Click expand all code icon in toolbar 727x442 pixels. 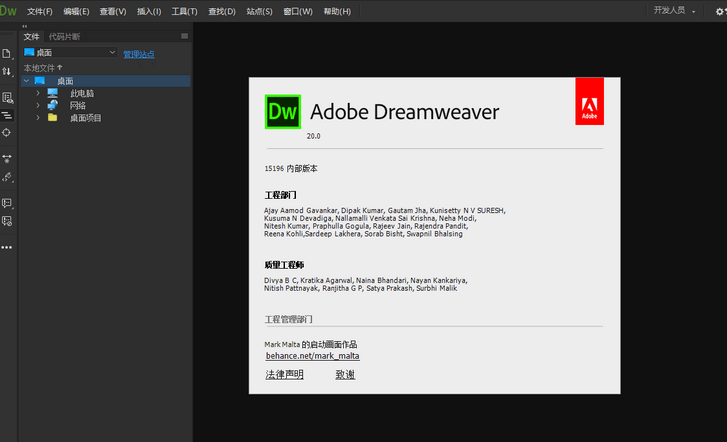6,159
